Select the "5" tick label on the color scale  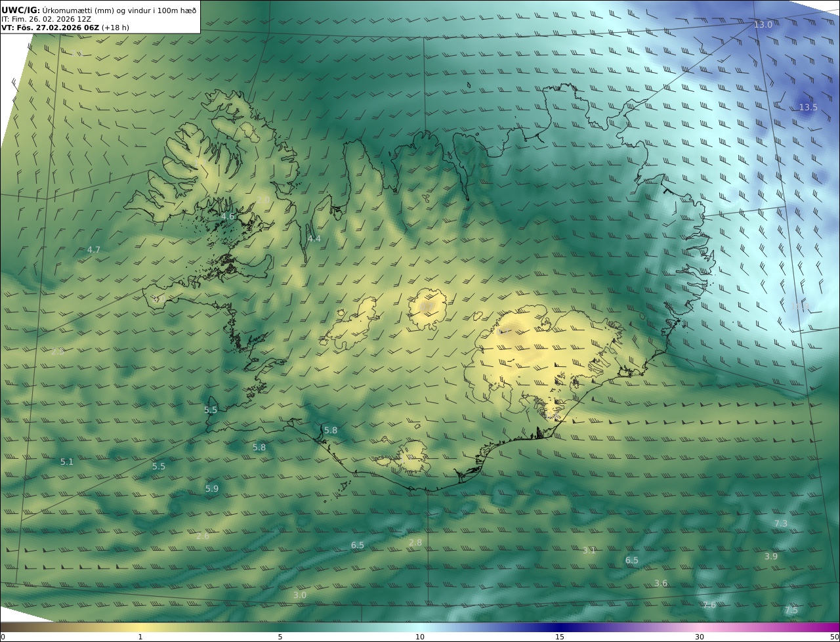(x=280, y=637)
